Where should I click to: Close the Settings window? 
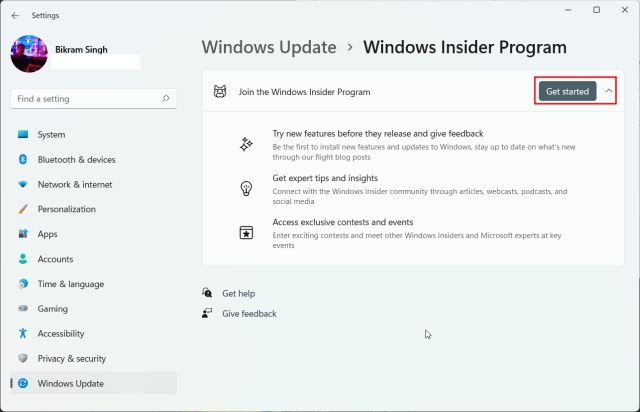pos(624,10)
